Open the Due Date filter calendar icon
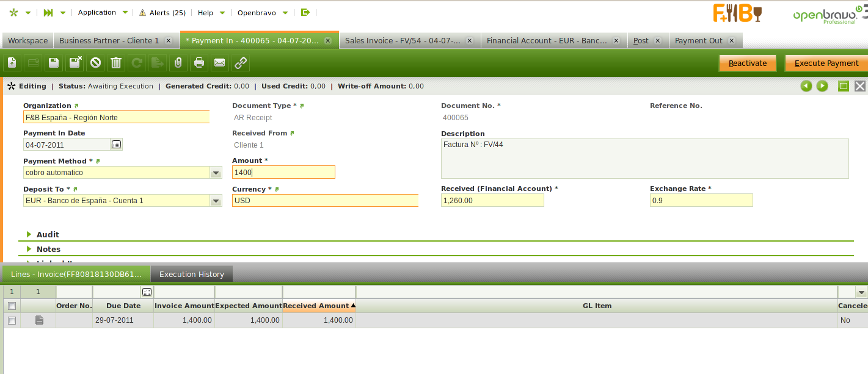 [147, 292]
